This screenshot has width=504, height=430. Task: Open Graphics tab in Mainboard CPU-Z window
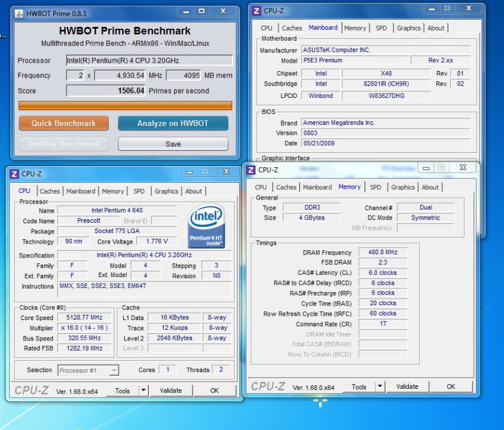(408, 28)
